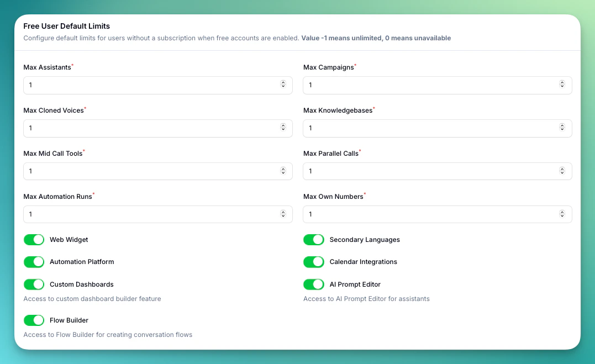This screenshot has height=364, width=595.
Task: Click the AI Prompt Editor label text
Action: click(355, 284)
